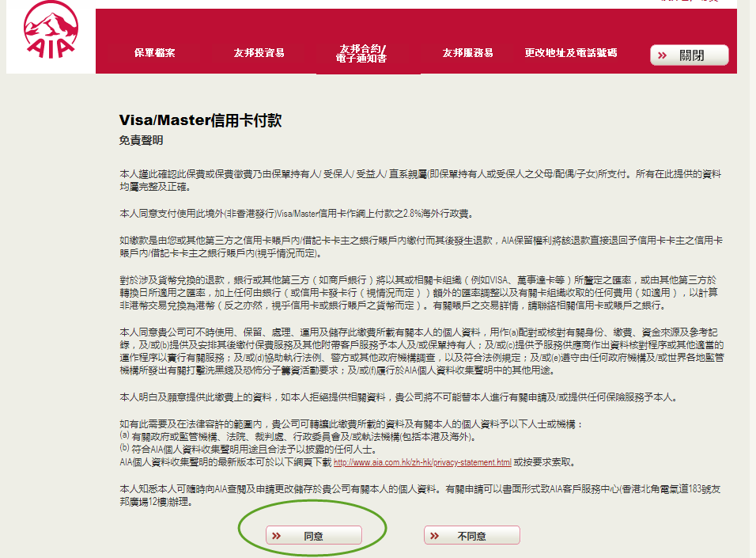The height and width of the screenshot is (558, 756).
Task: Agree to disclaimer with 同意 button
Action: (x=313, y=535)
